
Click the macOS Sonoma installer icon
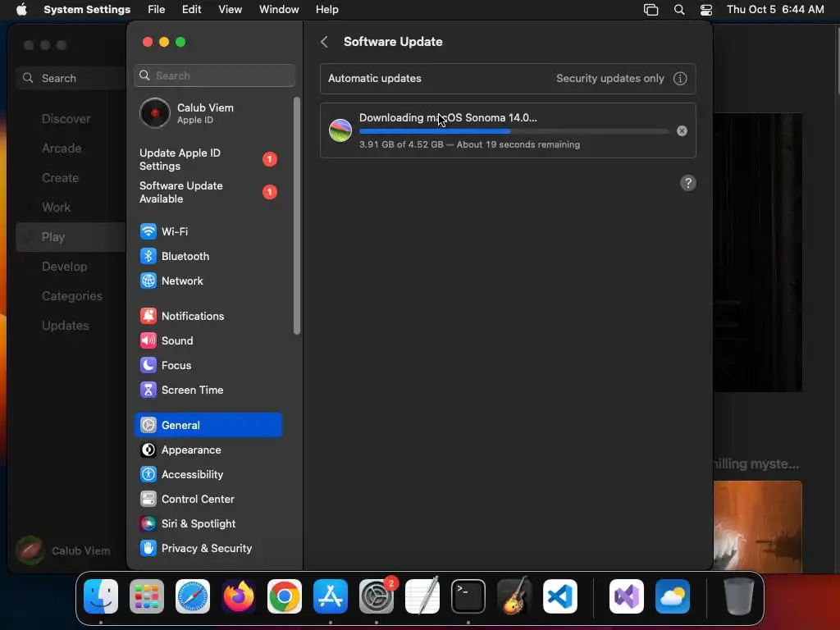coord(340,130)
